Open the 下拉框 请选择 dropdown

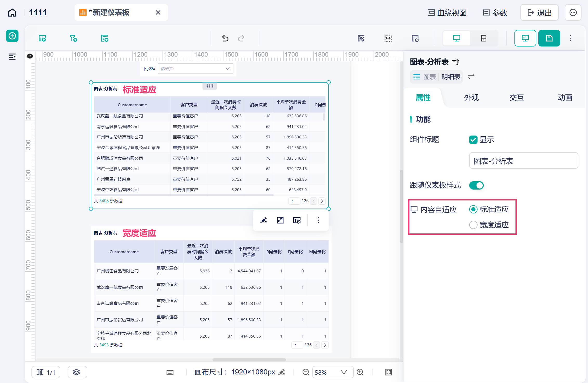pos(195,69)
